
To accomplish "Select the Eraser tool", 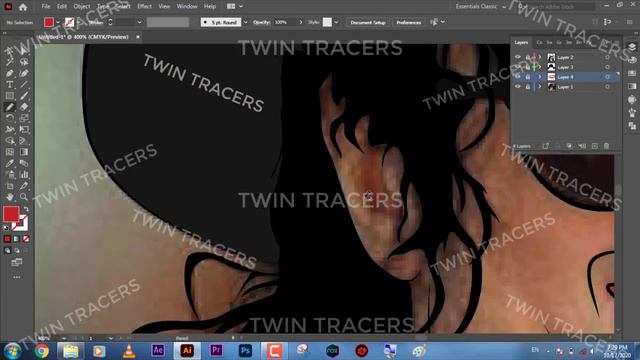I will pos(24,107).
